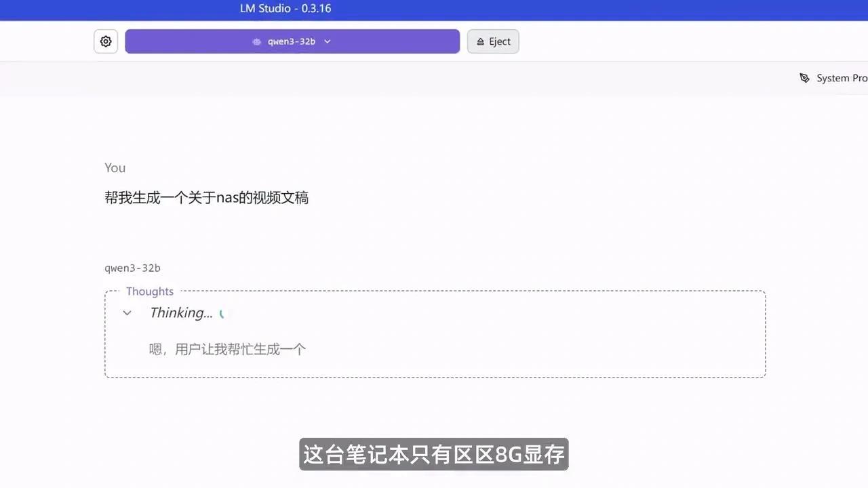Image resolution: width=868 pixels, height=488 pixels.
Task: Click the Thoughts label
Action: click(x=149, y=291)
